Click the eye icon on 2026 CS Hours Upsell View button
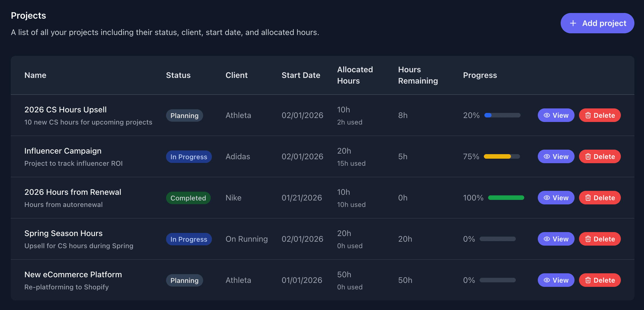 pyautogui.click(x=547, y=115)
